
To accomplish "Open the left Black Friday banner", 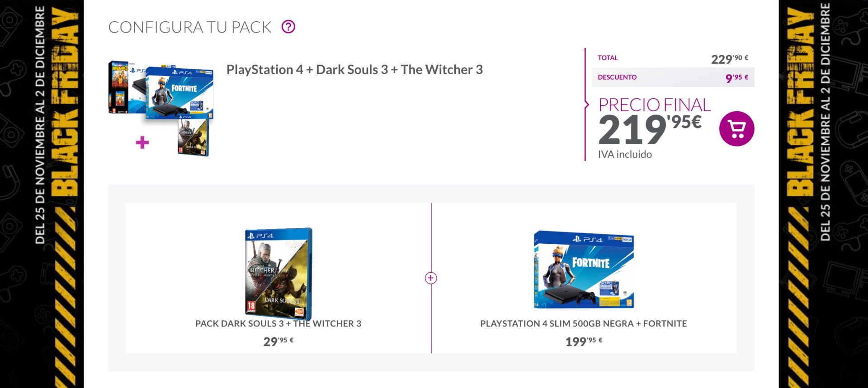I will (x=42, y=194).
